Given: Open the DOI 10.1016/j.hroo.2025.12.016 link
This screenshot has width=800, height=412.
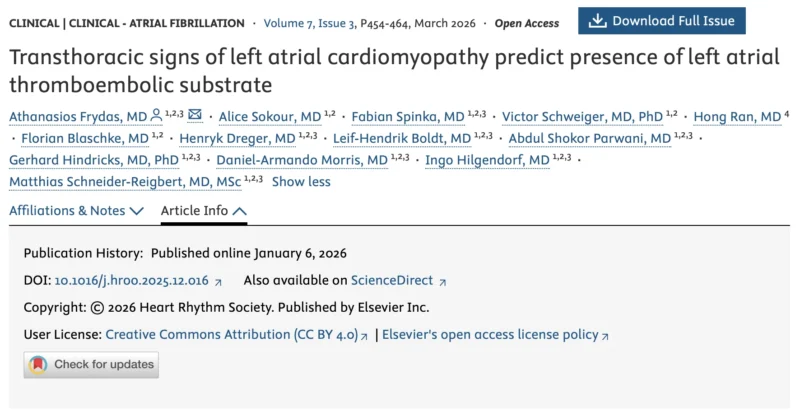Looking at the screenshot, I should point(131,281).
